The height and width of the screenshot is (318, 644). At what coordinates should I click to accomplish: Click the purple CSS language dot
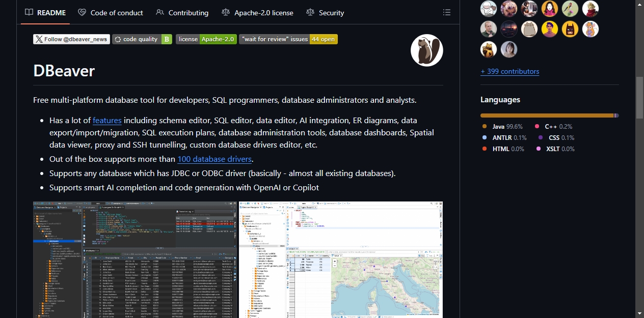pos(540,137)
